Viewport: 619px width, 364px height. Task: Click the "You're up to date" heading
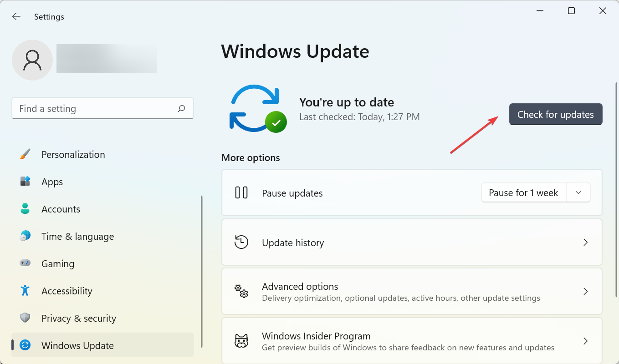click(347, 102)
